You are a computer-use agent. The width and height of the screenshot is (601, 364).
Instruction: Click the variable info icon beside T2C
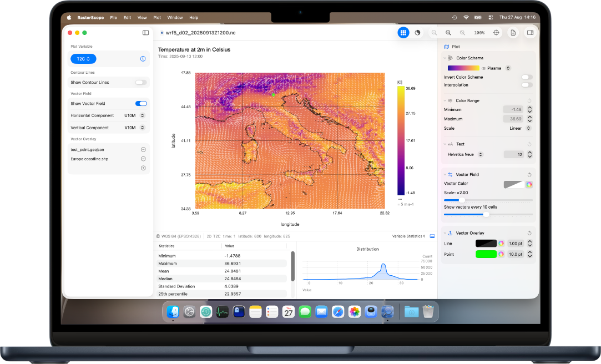143,59
